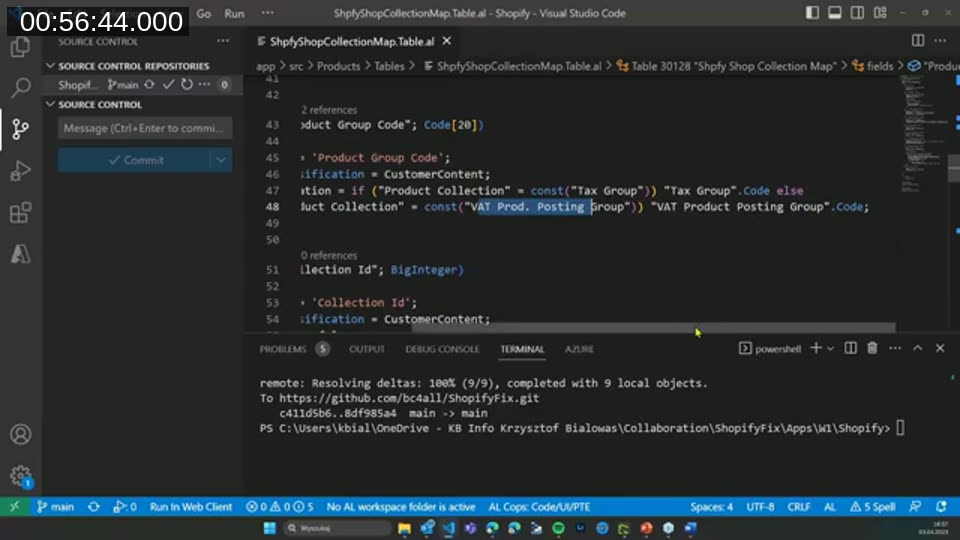The image size is (960, 540).
Task: Open the terminal launch profile dropdown
Action: coord(830,348)
